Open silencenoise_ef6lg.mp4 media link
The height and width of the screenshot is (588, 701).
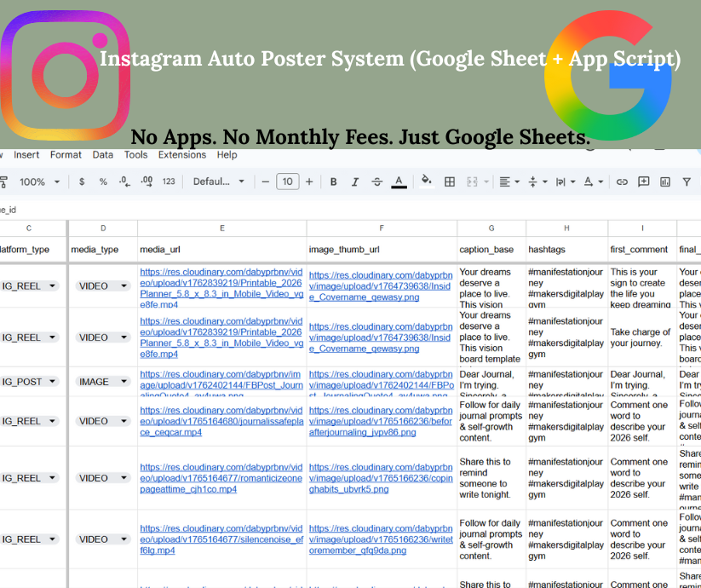click(221, 539)
